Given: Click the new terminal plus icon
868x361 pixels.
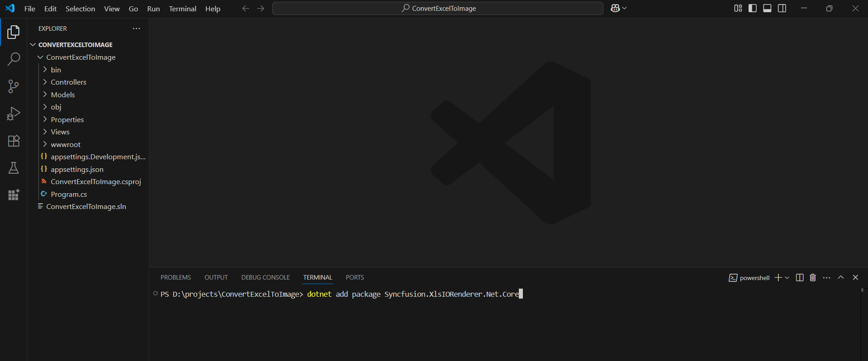Looking at the screenshot, I should pos(778,277).
